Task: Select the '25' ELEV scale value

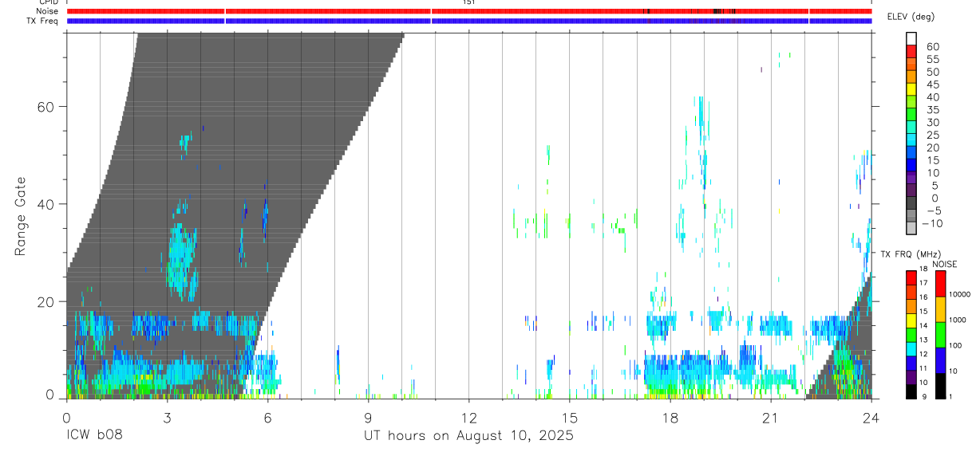Action: [x=932, y=135]
